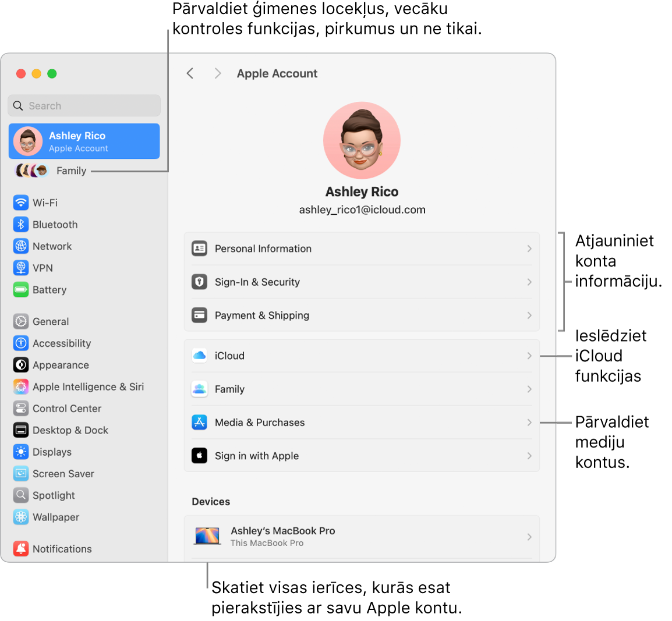The width and height of the screenshot is (672, 621).
Task: Open the Wallpaper icon
Action: pos(20,518)
